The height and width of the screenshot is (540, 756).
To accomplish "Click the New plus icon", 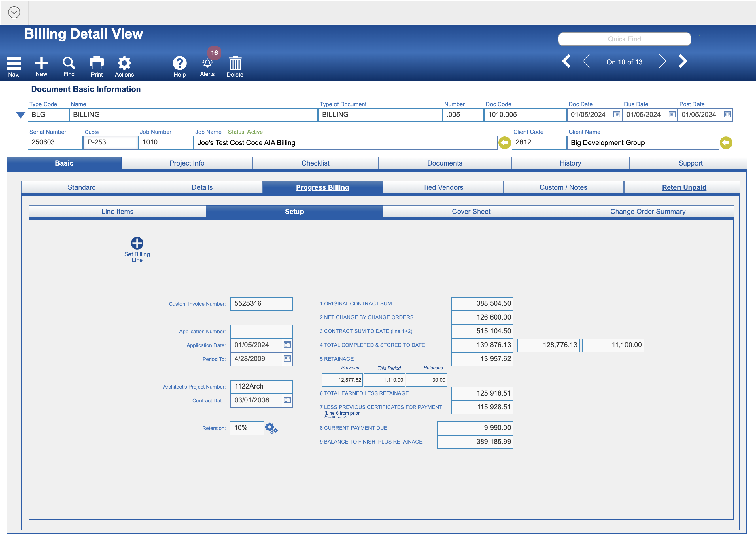I will (41, 63).
